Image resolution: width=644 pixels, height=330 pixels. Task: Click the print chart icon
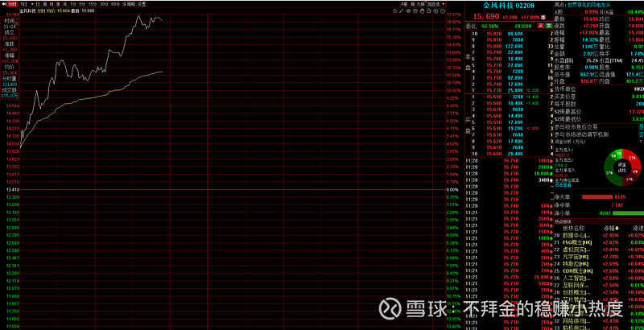415,11
